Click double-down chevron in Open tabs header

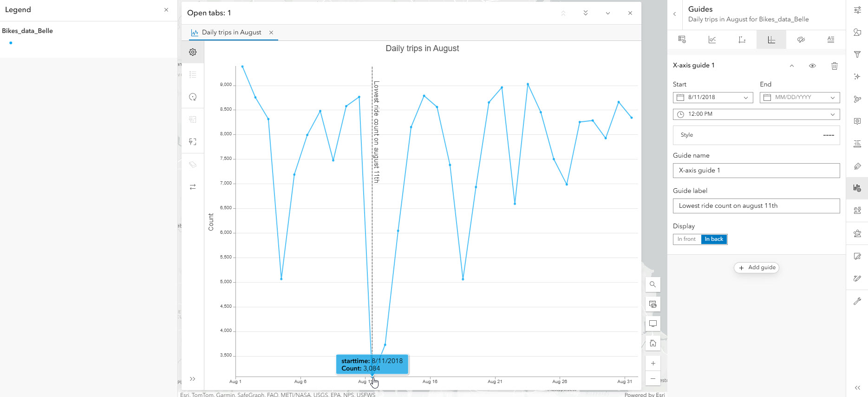[586, 13]
